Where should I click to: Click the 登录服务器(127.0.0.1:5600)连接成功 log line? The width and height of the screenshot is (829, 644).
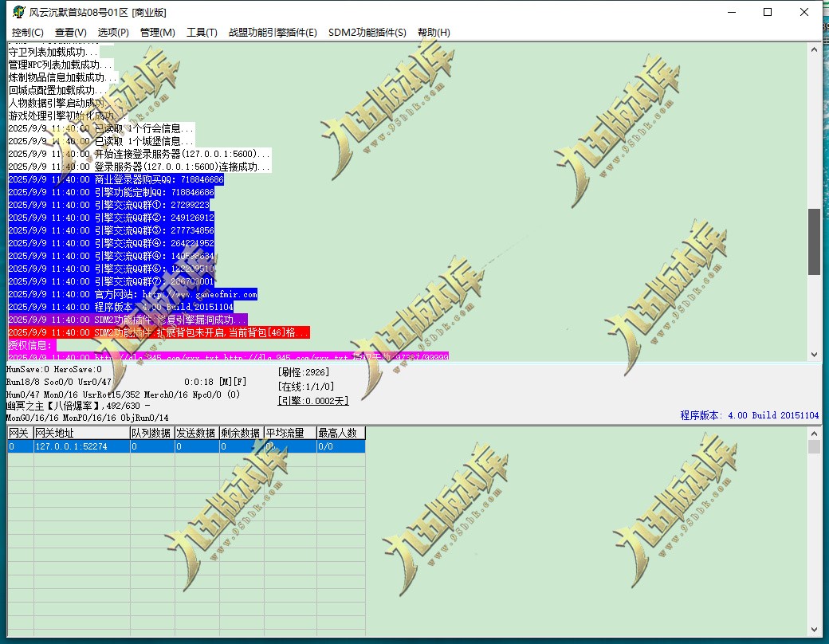(x=139, y=167)
